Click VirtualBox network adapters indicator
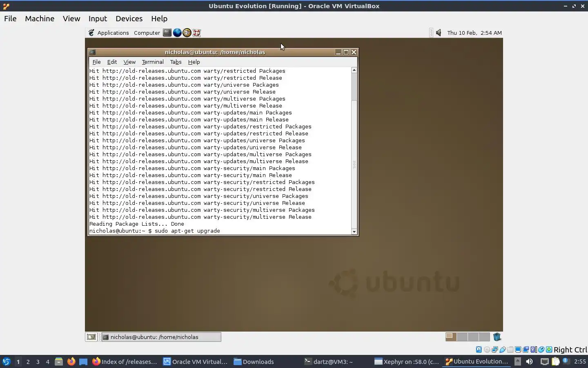588x368 pixels. point(494,350)
